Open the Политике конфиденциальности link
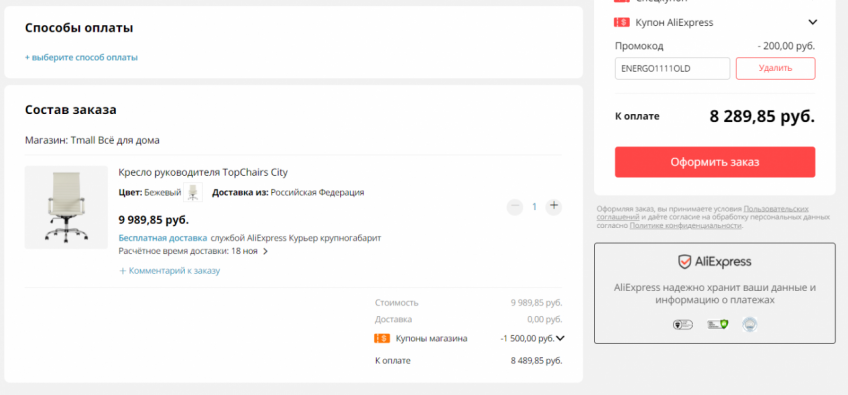Viewport: 848px width, 395px height. pos(686,226)
